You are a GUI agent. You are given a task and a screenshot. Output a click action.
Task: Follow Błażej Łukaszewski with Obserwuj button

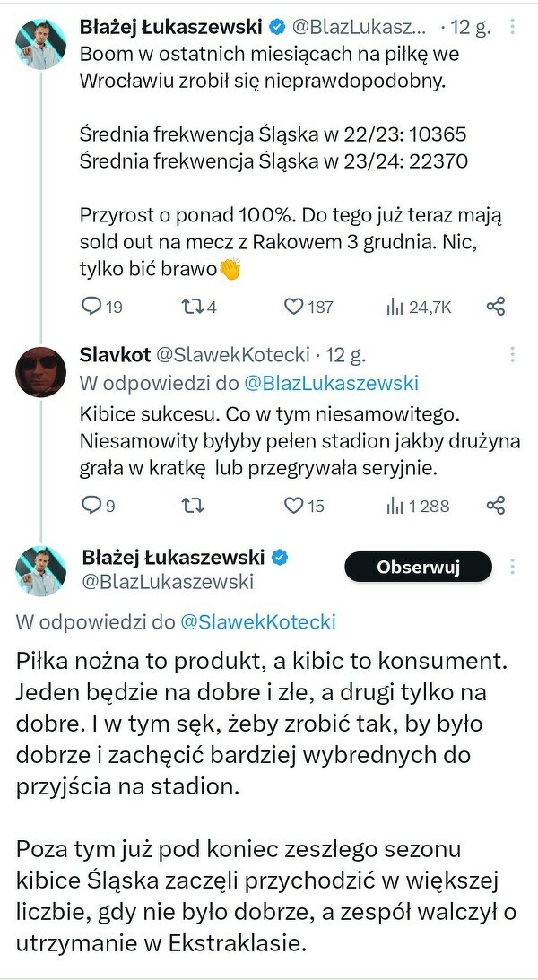(419, 567)
